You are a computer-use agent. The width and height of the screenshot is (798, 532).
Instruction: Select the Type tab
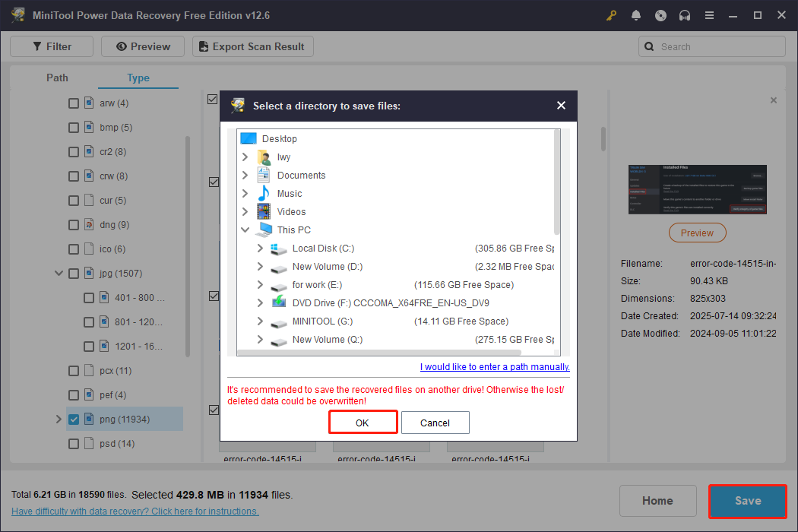coord(138,78)
